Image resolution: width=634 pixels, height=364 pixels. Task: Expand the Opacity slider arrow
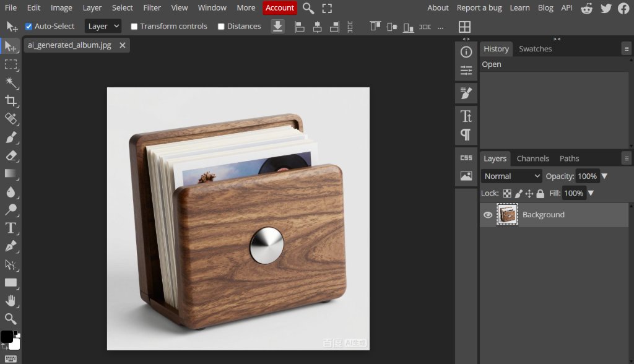coord(604,176)
